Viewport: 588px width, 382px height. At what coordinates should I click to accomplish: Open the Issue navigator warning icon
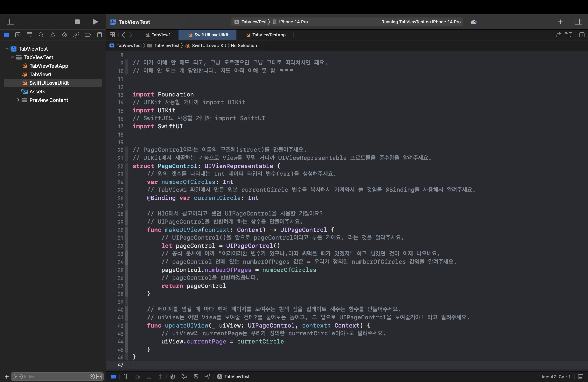pyautogui.click(x=53, y=35)
